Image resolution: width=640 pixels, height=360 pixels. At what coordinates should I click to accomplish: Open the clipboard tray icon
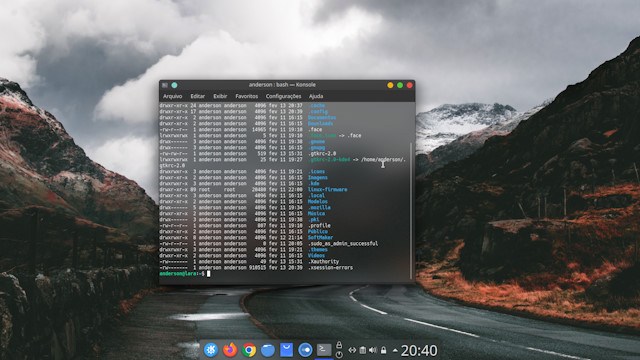362,350
